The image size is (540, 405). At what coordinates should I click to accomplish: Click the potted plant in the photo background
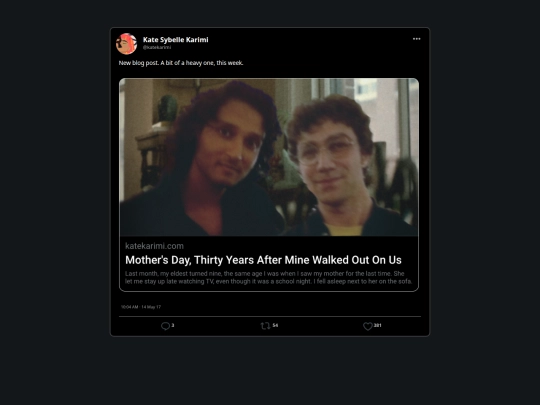[x=167, y=110]
